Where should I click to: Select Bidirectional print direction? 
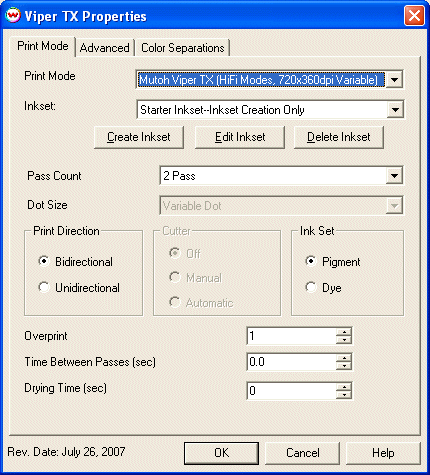pyautogui.click(x=76, y=262)
